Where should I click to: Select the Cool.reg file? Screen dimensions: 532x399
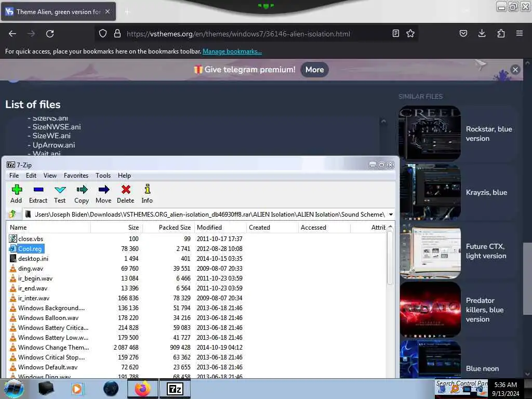click(30, 249)
